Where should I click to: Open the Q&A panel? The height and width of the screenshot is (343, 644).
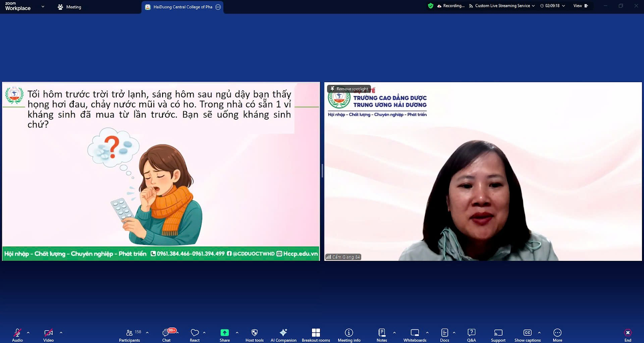pyautogui.click(x=471, y=335)
